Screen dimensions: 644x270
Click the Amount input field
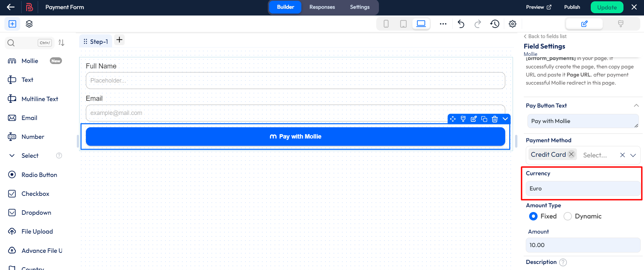point(583,245)
